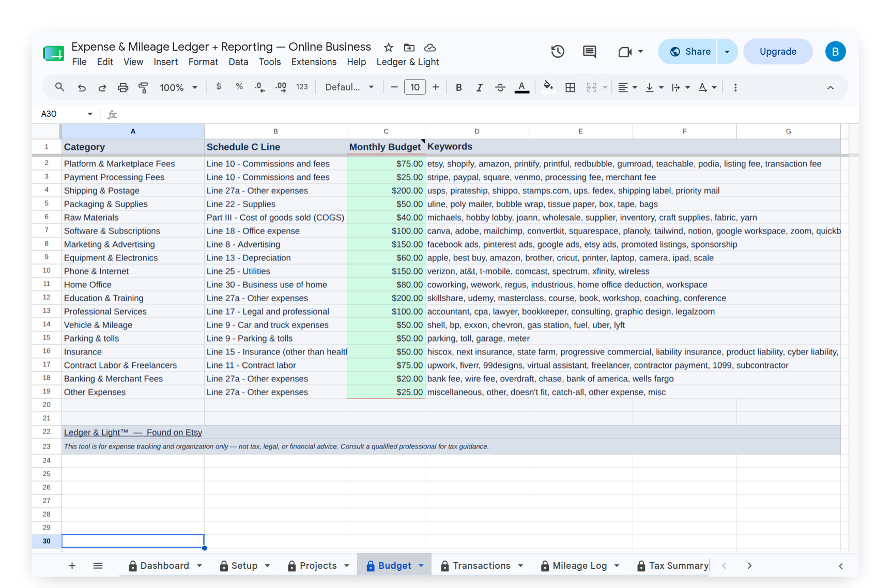The width and height of the screenshot is (891, 588).
Task: Switch to the Transactions sheet tab
Action: [x=481, y=566]
